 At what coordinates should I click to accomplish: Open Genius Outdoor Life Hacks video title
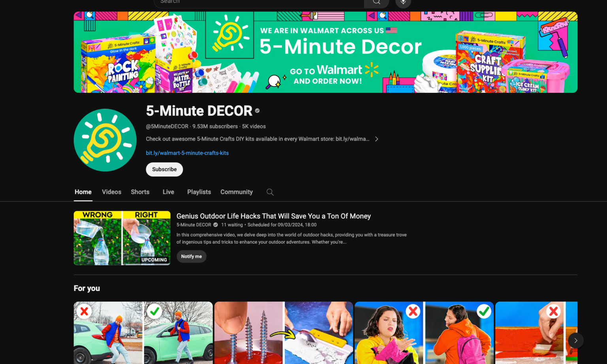coord(273,216)
